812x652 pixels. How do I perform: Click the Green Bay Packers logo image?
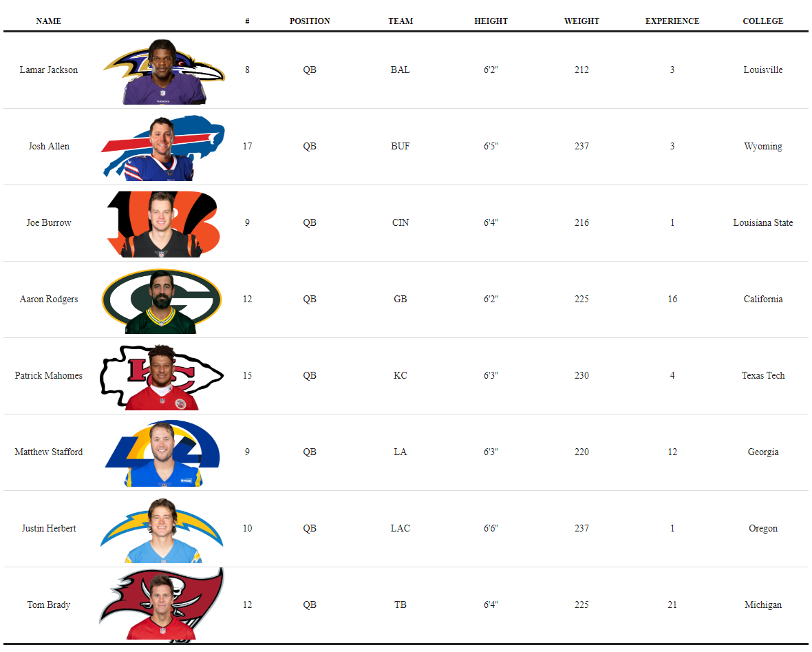[x=162, y=300]
